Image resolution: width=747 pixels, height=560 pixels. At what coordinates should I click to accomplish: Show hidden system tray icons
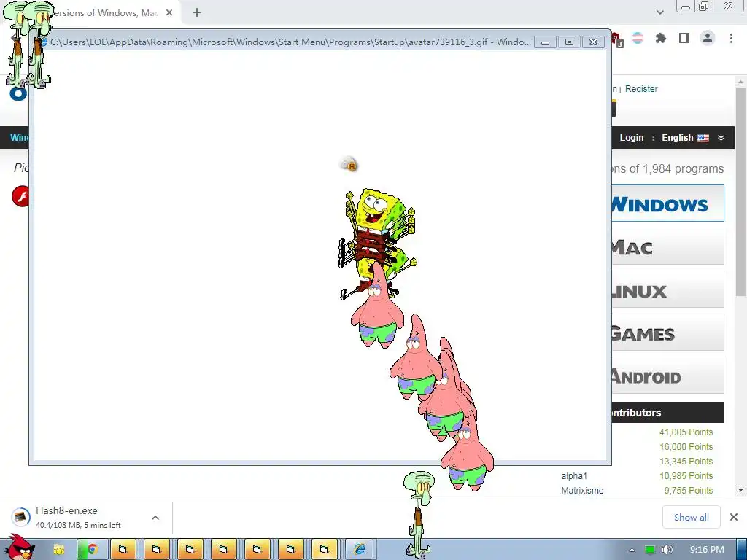click(632, 550)
